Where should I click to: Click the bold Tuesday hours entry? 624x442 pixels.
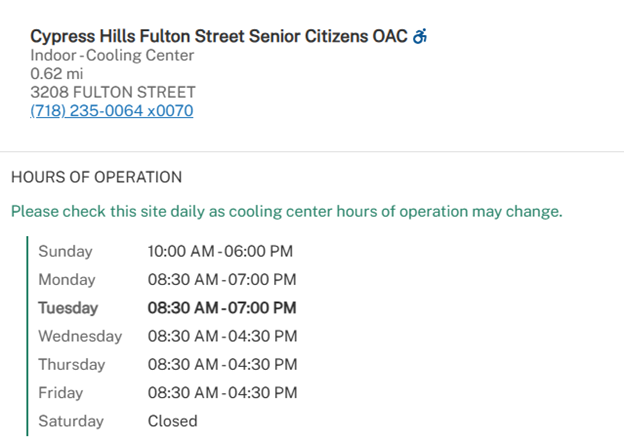point(222,308)
